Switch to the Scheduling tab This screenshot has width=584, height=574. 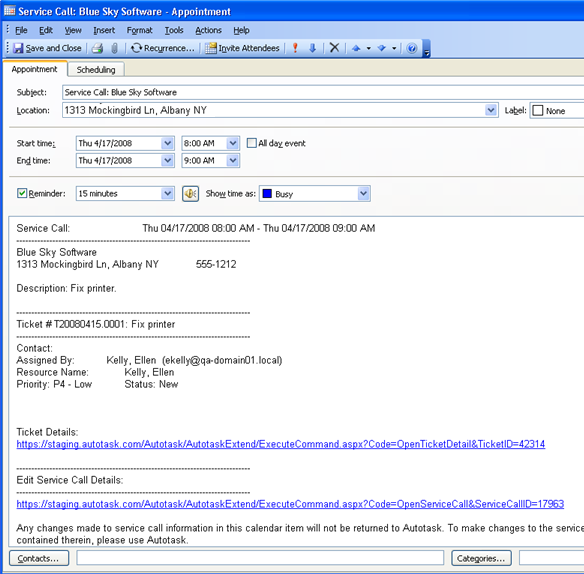pyautogui.click(x=96, y=70)
